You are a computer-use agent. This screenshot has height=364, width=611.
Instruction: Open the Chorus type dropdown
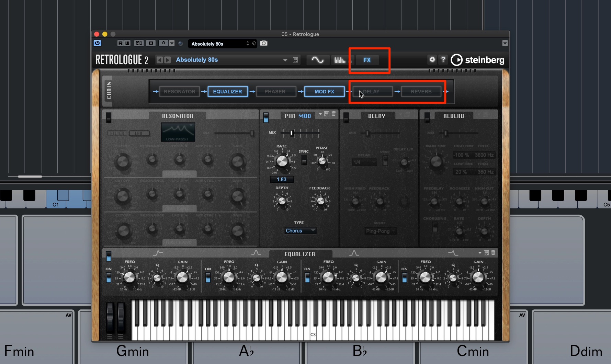tap(300, 231)
